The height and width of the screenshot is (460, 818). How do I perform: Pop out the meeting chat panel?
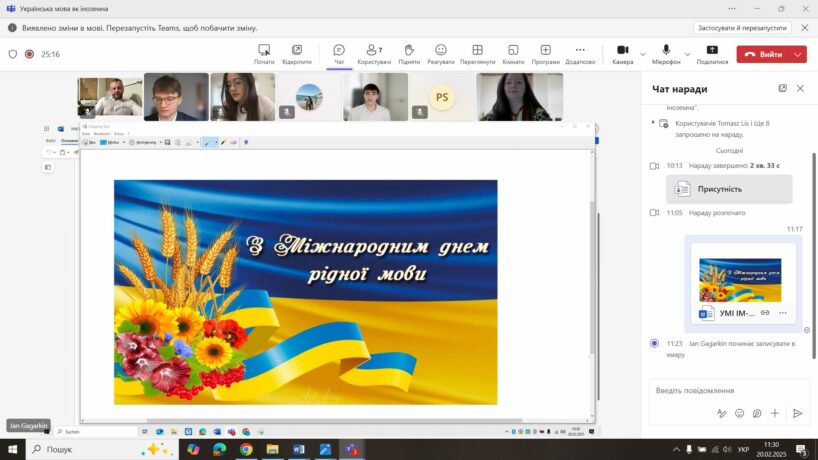pos(782,88)
